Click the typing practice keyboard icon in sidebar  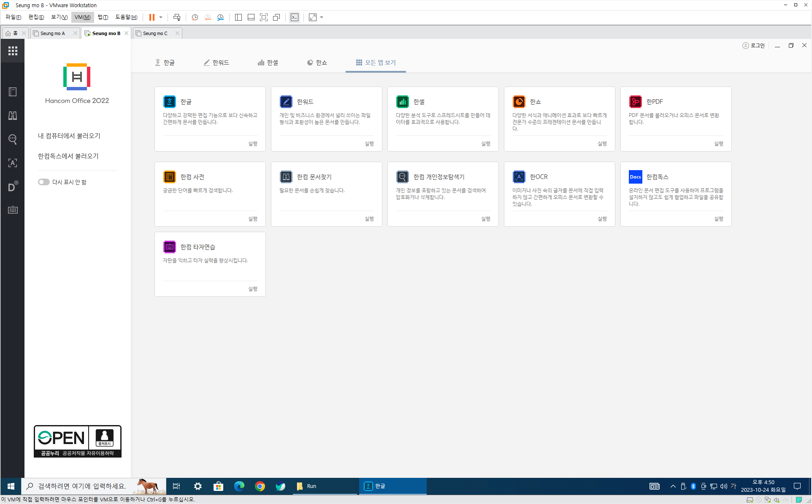click(13, 210)
